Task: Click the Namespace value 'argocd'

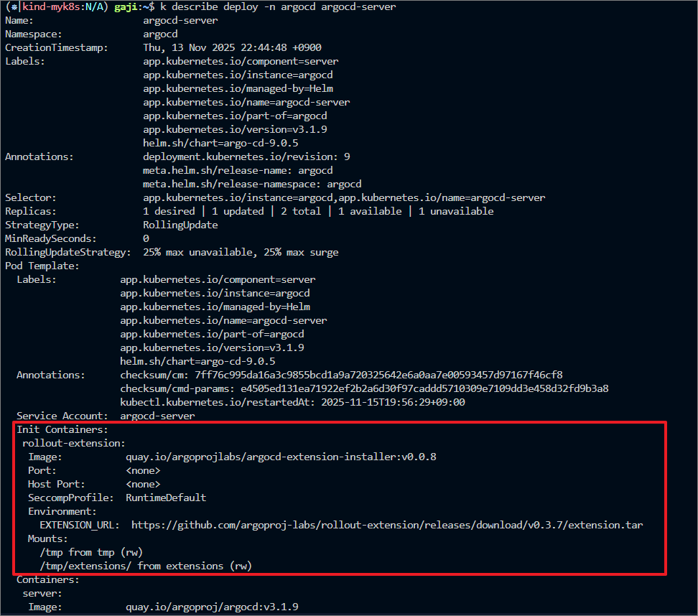Action: 160,34
